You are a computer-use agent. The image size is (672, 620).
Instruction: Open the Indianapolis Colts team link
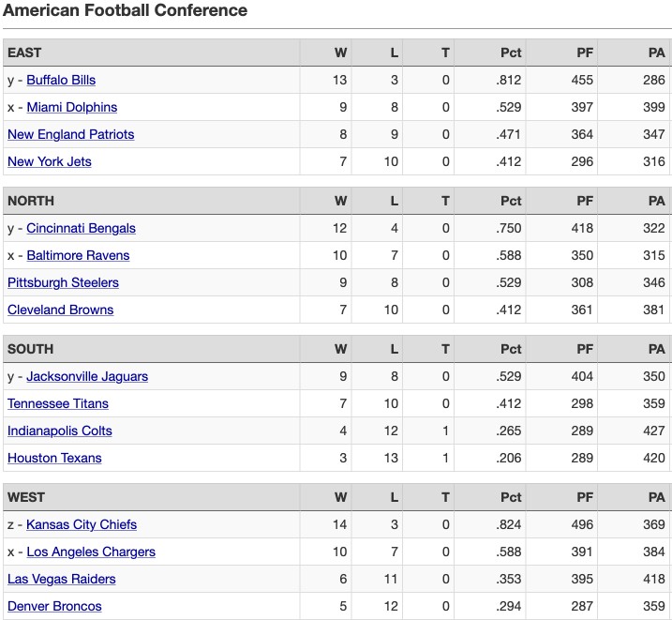click(60, 431)
